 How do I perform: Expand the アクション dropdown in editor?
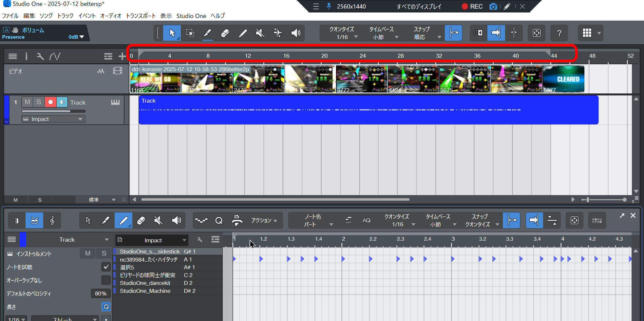(x=264, y=220)
